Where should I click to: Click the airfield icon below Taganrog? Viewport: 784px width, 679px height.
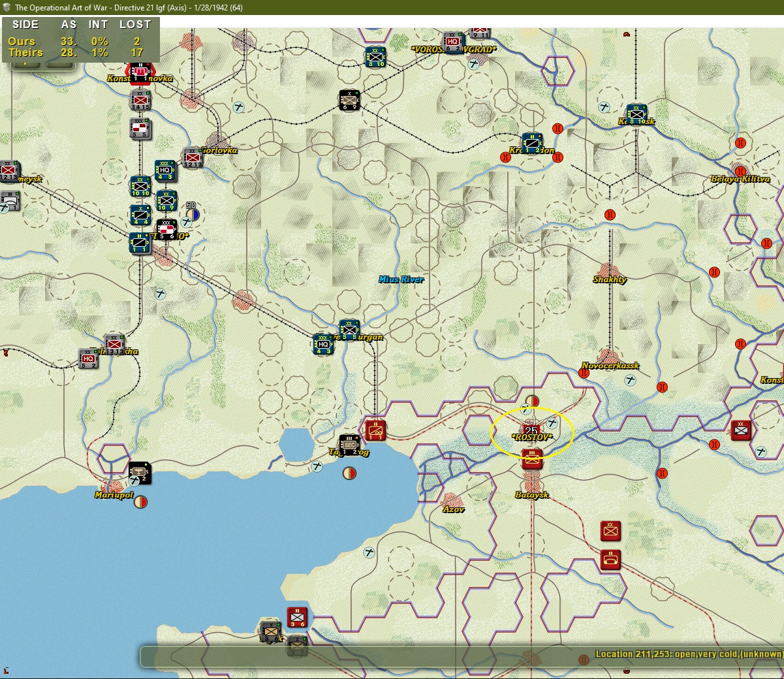click(x=317, y=466)
